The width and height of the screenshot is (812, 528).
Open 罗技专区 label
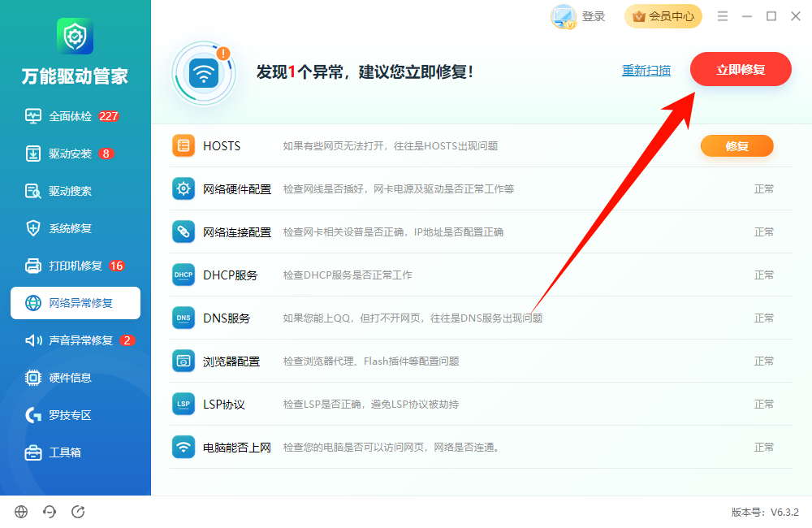[70, 415]
